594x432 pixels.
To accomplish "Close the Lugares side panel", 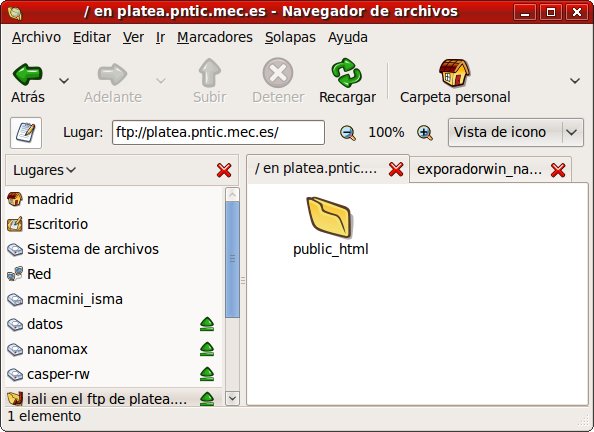I will [x=224, y=170].
